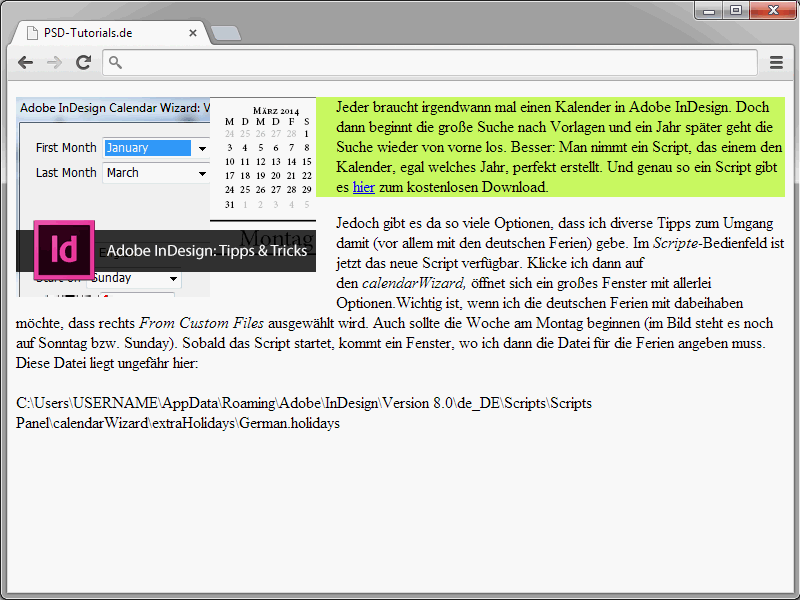The image size is (800, 600).
Task: Click the 'Montag' heading in the calendar image
Action: [x=277, y=238]
